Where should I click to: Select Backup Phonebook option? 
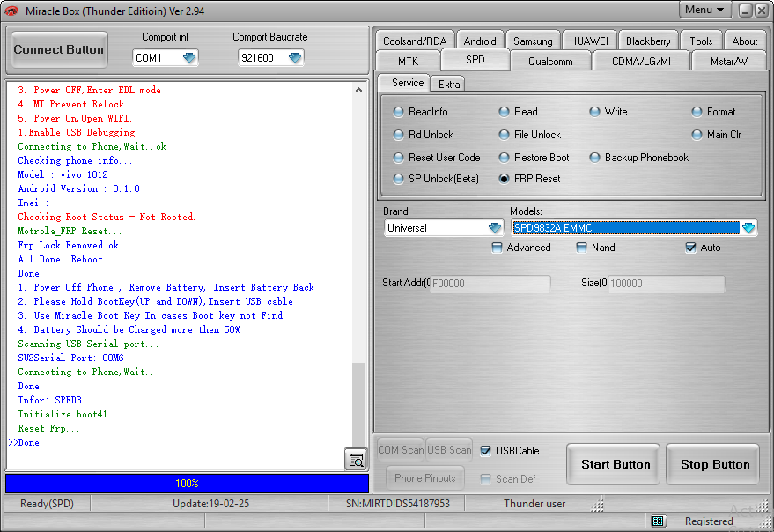595,158
